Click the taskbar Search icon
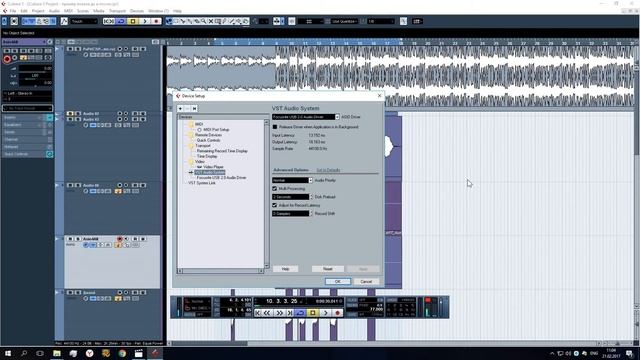The height and width of the screenshot is (360, 640). (x=24, y=353)
